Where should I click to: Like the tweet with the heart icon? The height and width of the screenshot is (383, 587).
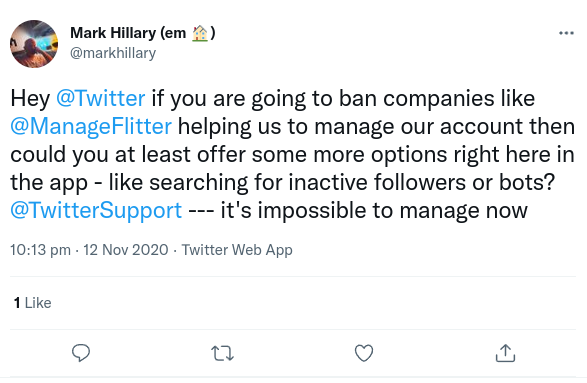(364, 353)
